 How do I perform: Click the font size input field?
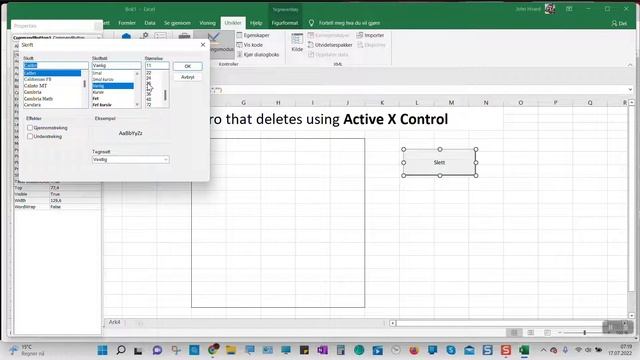157,65
